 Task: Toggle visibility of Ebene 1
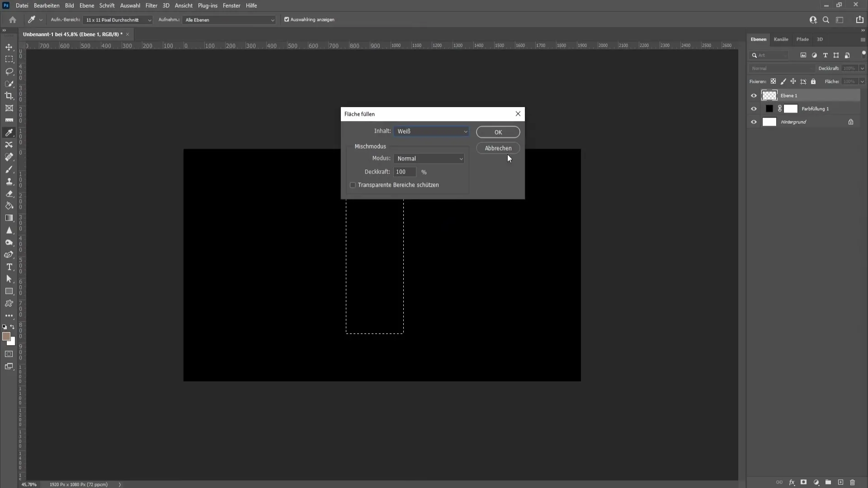click(x=754, y=95)
